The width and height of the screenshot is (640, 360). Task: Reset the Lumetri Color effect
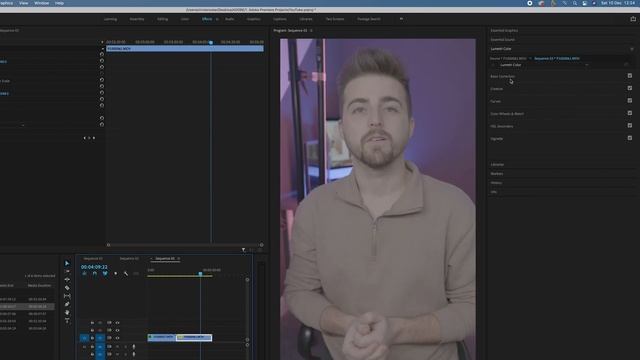pyautogui.click(x=626, y=64)
